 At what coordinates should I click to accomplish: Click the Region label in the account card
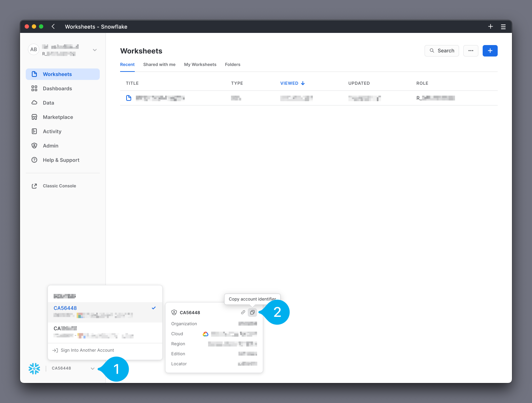[178, 344]
